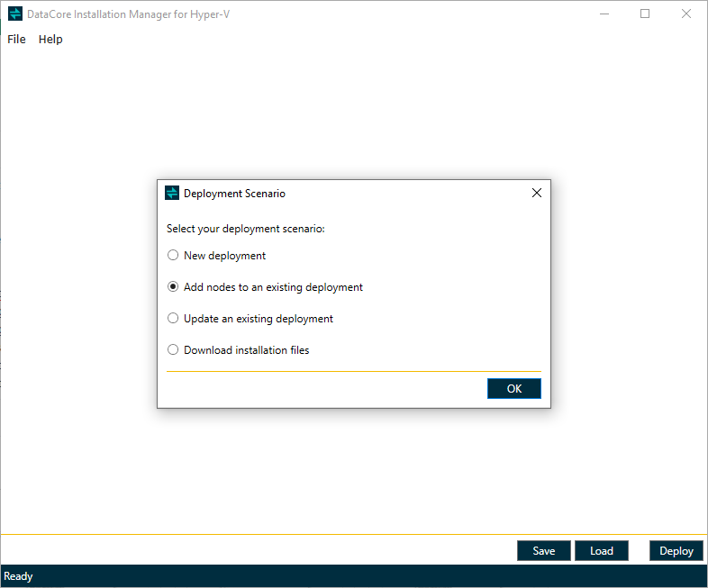Image resolution: width=708 pixels, height=588 pixels.
Task: Click the 'Select your deployment scenario' label
Action: point(245,229)
